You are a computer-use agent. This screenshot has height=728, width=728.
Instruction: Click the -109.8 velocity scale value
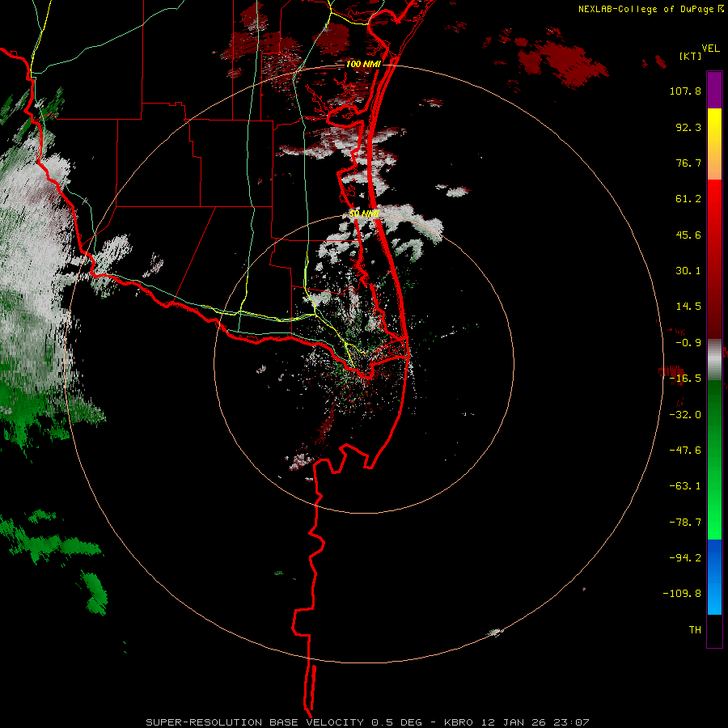tap(682, 594)
